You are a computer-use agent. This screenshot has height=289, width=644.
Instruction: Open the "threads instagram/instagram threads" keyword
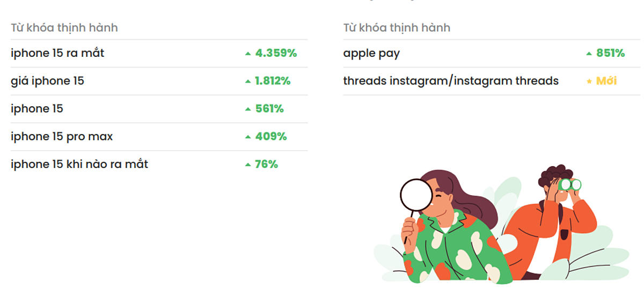(x=451, y=81)
